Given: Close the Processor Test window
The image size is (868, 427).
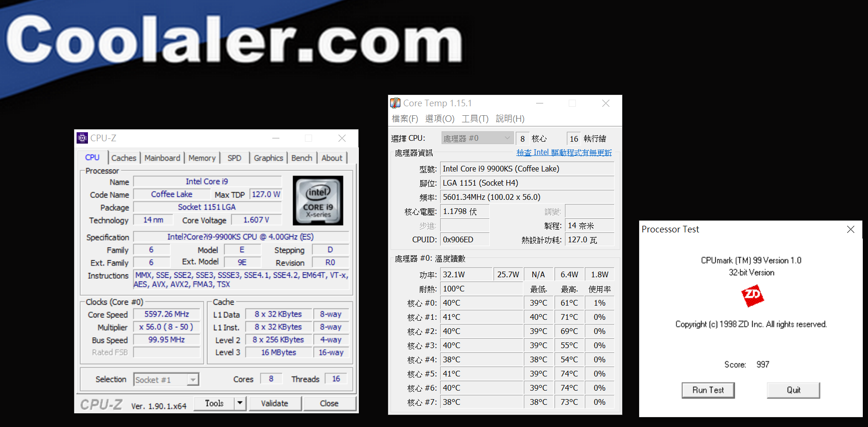Looking at the screenshot, I should point(851,229).
